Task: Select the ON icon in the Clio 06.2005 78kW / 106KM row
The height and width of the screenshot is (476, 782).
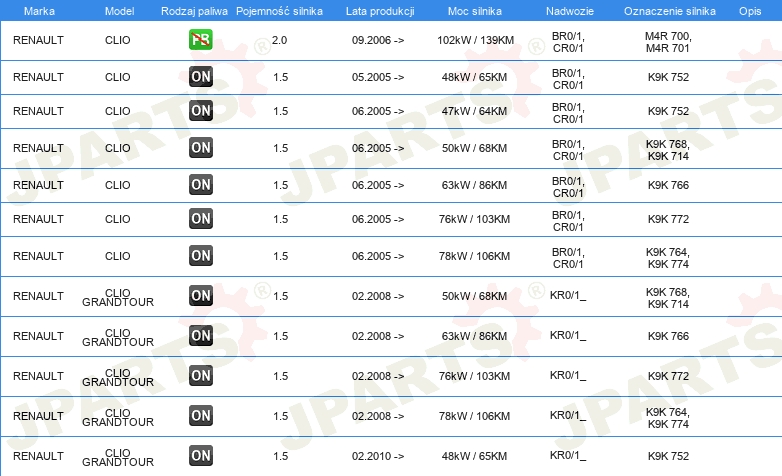Action: 201,255
